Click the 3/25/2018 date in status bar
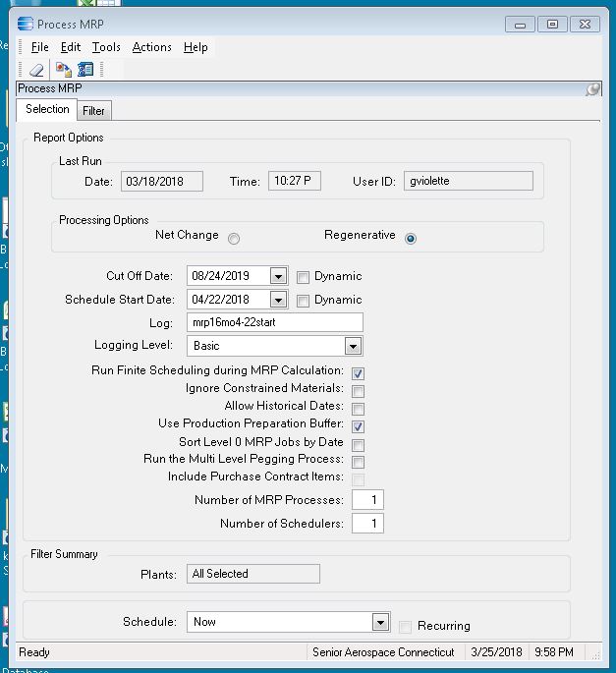The image size is (616, 673). [x=497, y=652]
